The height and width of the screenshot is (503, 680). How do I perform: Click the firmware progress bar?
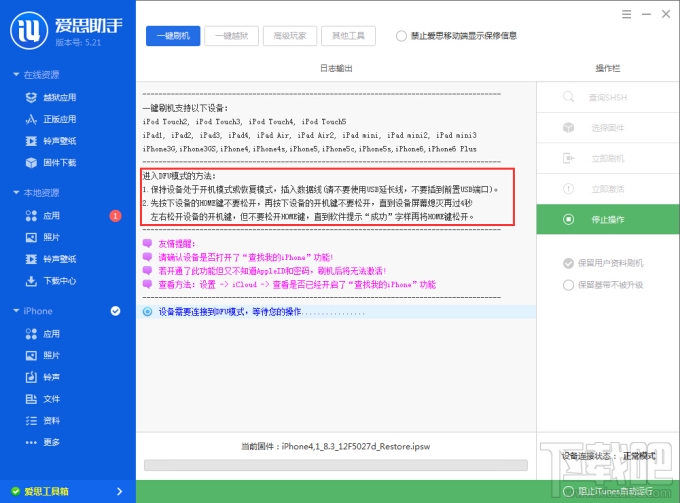pos(336,465)
